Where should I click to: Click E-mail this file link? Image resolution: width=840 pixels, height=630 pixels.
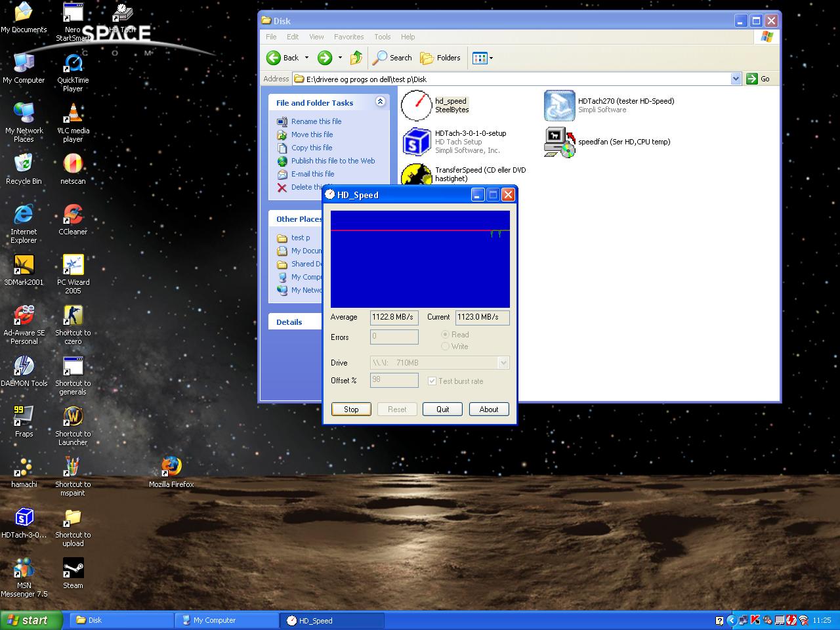(313, 174)
